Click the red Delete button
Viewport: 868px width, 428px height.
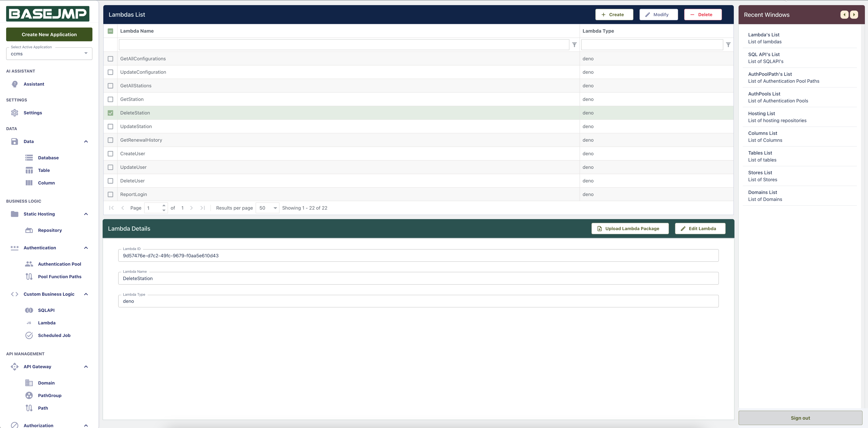pyautogui.click(x=702, y=14)
